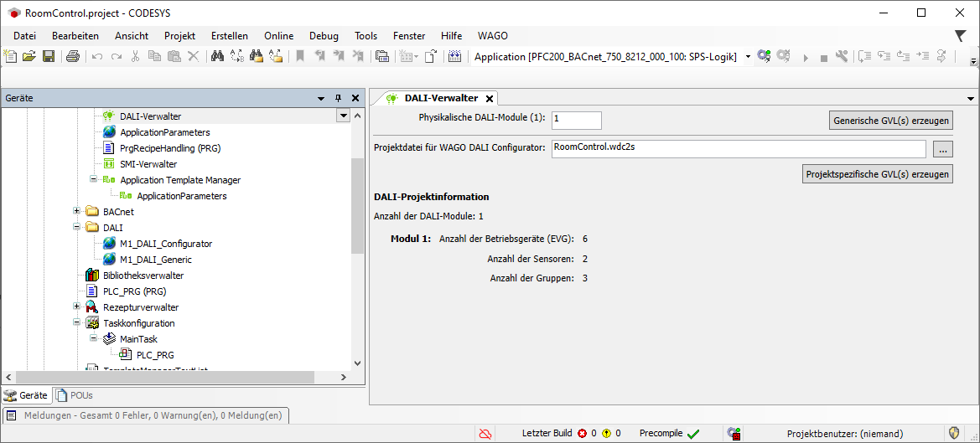This screenshot has width=980, height=443.
Task: Click the Copy toolbar icon
Action: tap(154, 57)
